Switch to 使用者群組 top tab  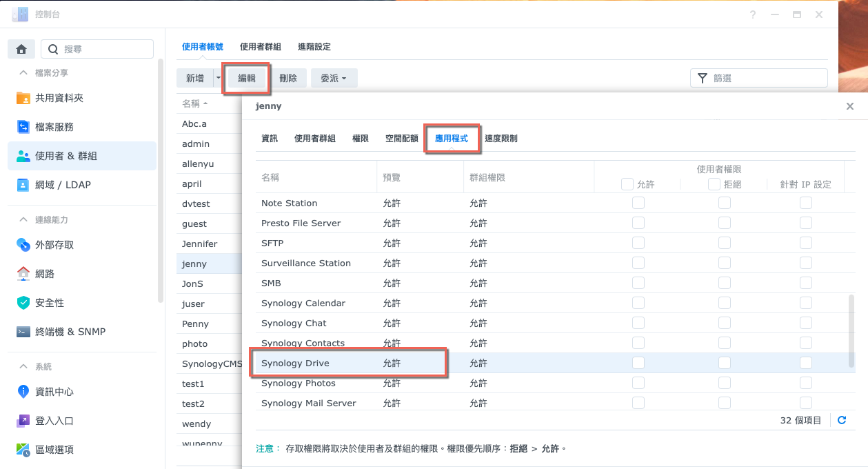260,47
